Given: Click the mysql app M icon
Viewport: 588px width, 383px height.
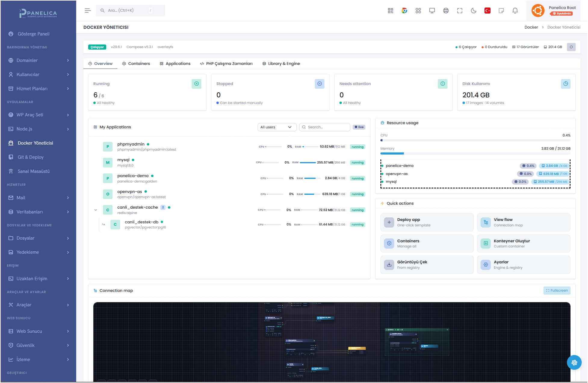Looking at the screenshot, I should [108, 163].
